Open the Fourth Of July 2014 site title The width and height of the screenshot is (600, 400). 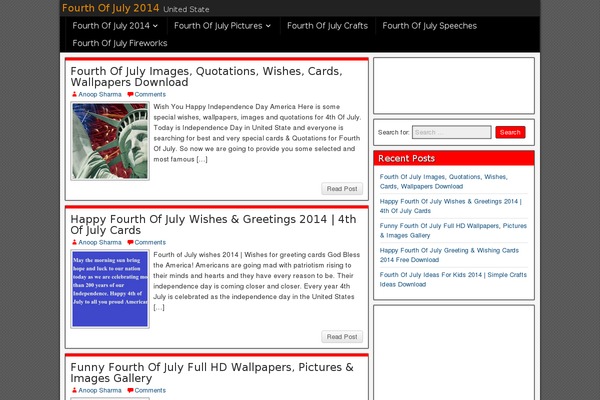click(110, 8)
